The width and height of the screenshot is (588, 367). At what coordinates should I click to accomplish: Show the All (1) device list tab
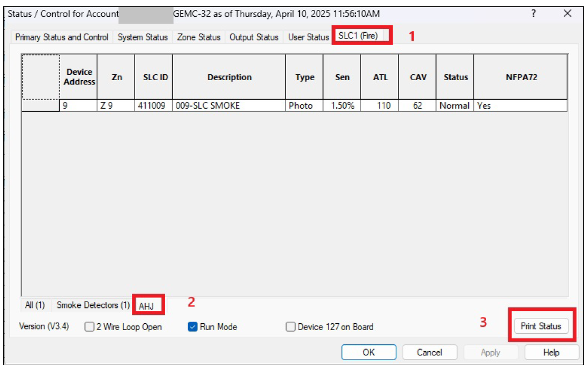click(x=35, y=305)
